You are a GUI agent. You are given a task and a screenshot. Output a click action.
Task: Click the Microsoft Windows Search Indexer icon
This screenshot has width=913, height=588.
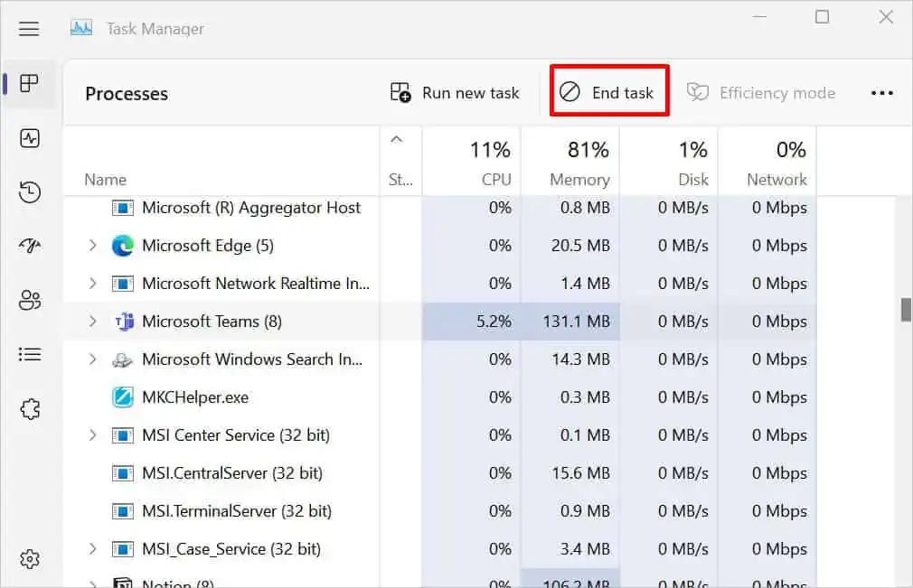[x=122, y=360]
